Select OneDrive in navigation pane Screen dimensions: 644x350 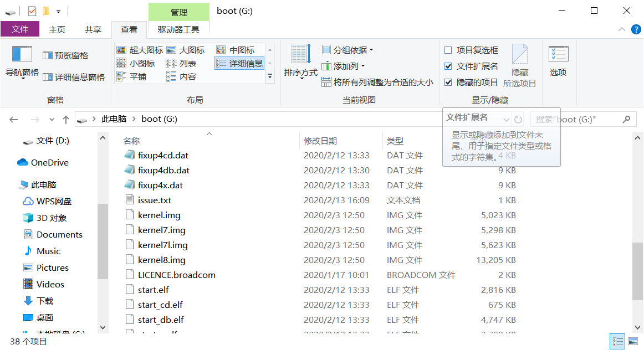[43, 162]
